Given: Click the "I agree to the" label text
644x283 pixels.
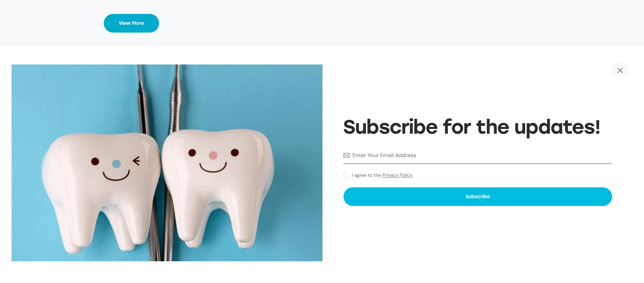Looking at the screenshot, I should [366, 175].
